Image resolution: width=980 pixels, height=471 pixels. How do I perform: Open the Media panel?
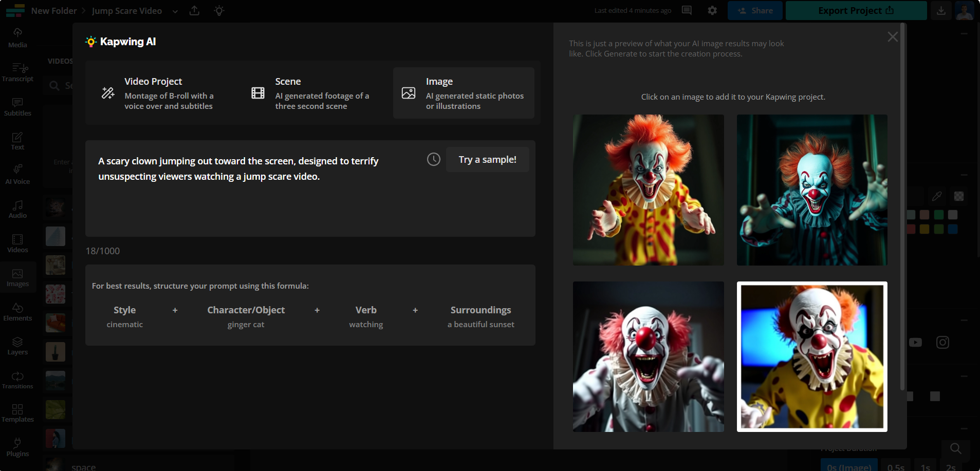(x=17, y=37)
